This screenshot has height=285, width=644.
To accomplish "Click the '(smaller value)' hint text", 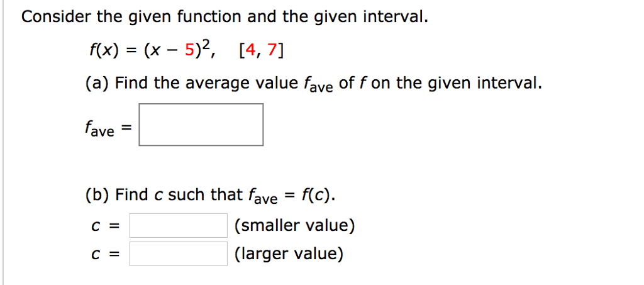I will pos(294,225).
